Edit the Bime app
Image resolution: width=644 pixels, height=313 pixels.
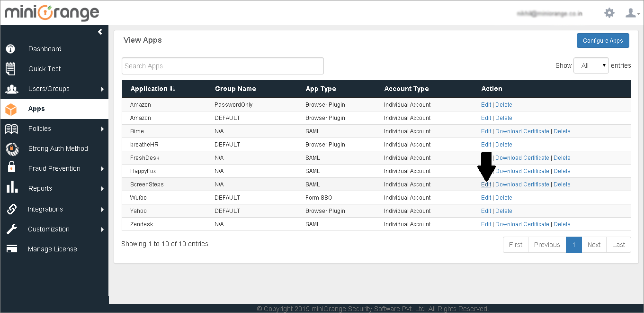coord(486,131)
